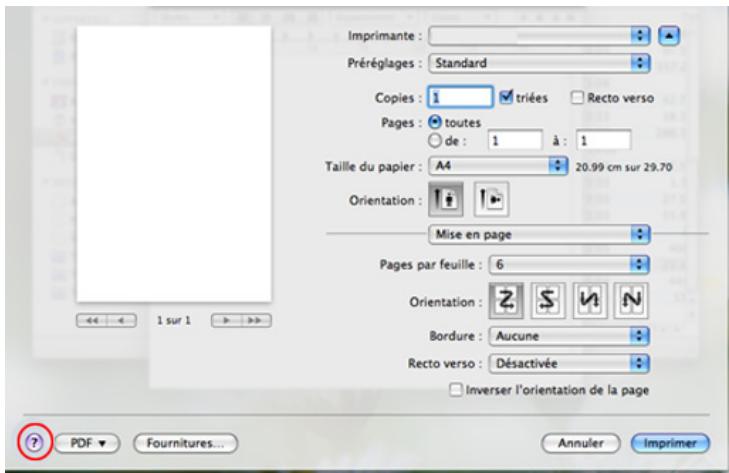Check Inverser l'orientation de la page

(x=456, y=389)
